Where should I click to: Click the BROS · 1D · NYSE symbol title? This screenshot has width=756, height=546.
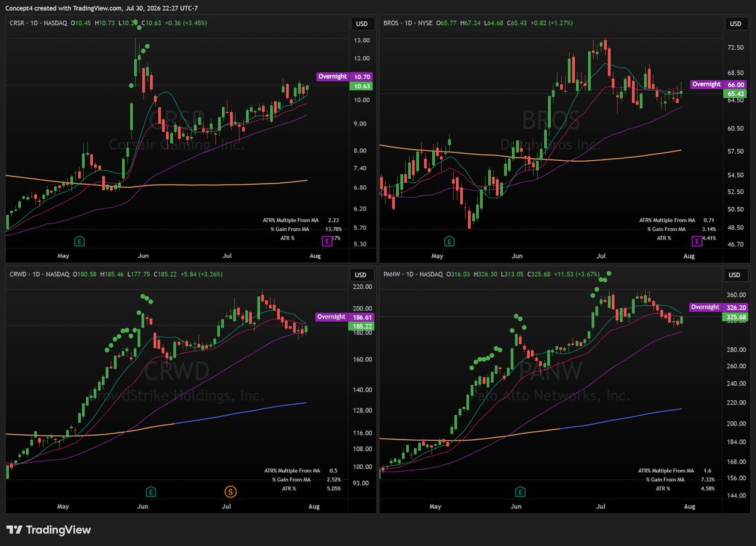408,23
